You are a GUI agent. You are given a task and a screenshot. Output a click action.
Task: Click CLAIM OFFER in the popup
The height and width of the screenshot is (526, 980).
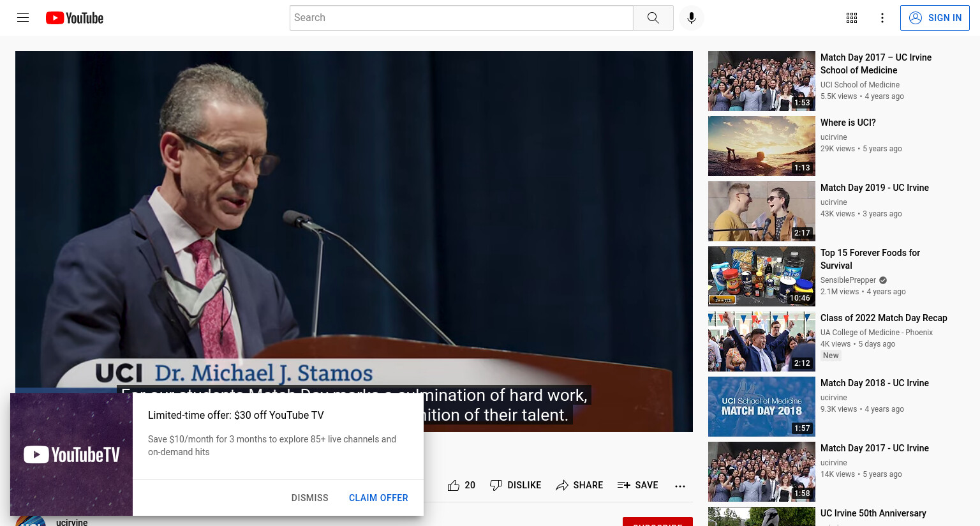click(378, 498)
